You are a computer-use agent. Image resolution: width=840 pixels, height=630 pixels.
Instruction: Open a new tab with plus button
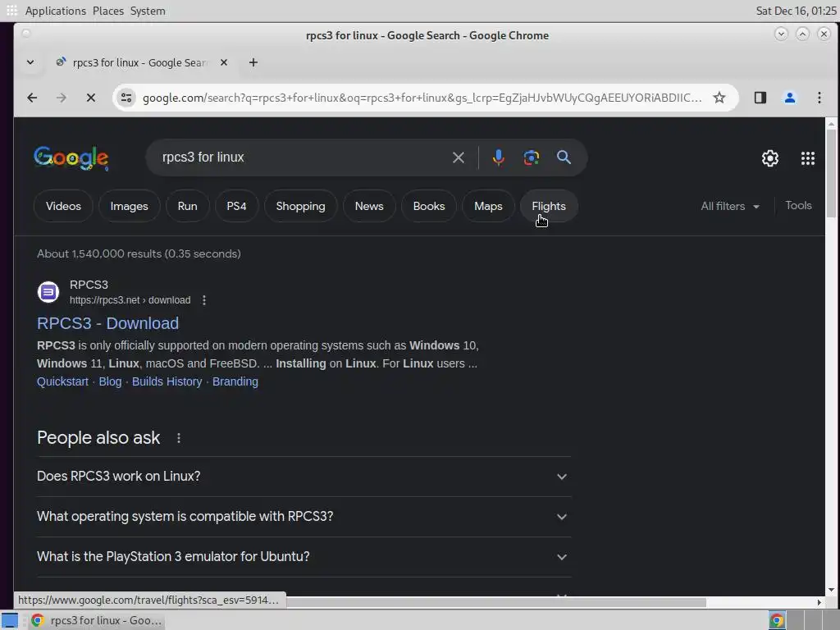253,62
